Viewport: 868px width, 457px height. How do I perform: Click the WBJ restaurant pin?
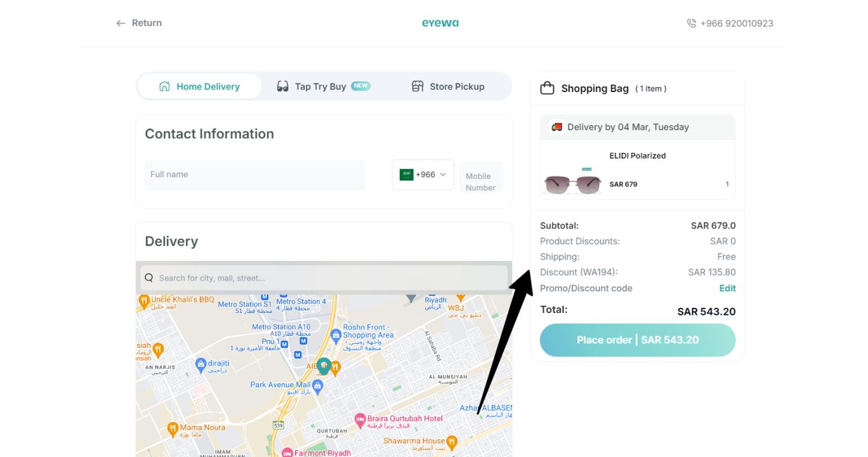(461, 296)
